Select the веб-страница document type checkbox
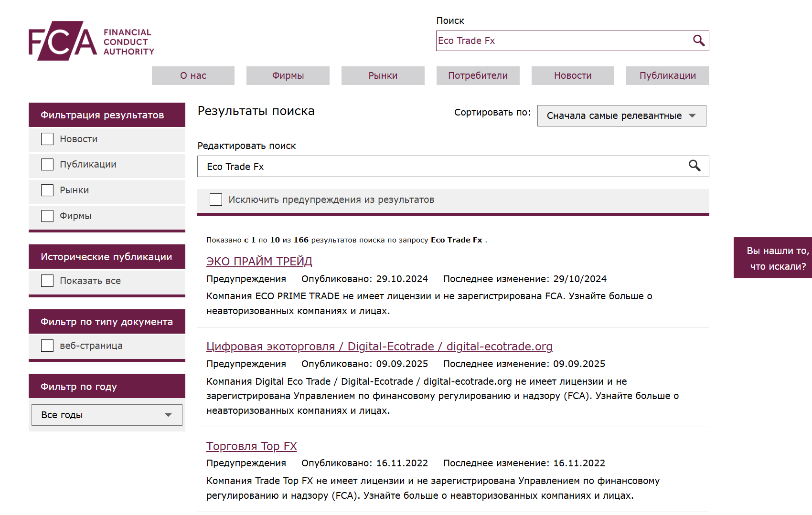Image resolution: width=812 pixels, height=515 pixels. (x=47, y=346)
